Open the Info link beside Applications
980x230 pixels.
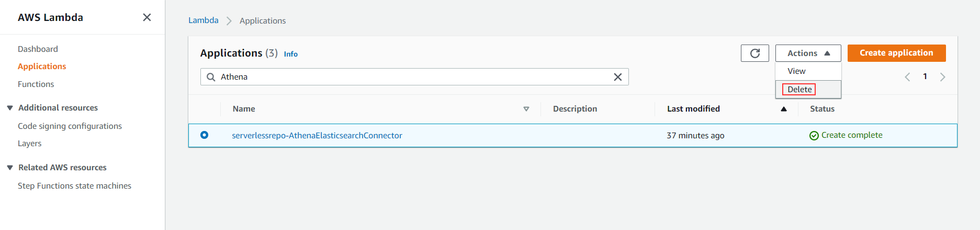click(290, 54)
